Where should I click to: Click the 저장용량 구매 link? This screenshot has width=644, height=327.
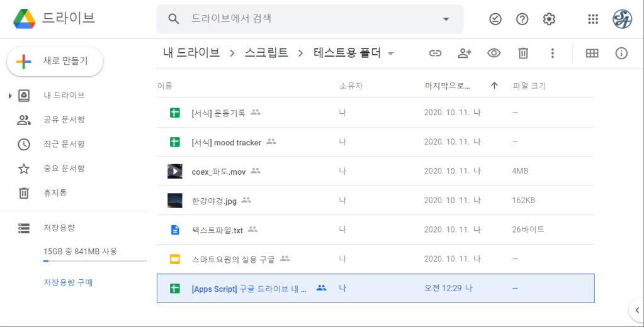pyautogui.click(x=68, y=282)
